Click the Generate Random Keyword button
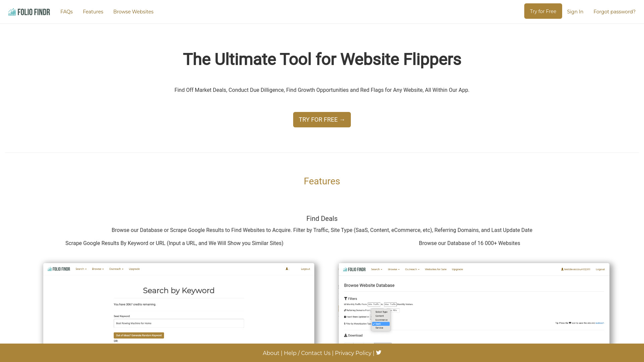The height and width of the screenshot is (362, 644). click(x=139, y=335)
